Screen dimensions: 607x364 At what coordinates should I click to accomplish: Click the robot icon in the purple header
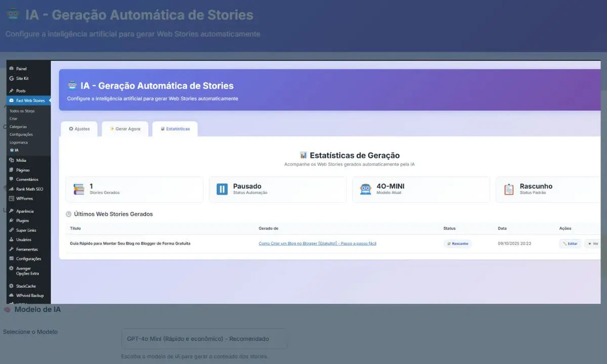(x=72, y=85)
